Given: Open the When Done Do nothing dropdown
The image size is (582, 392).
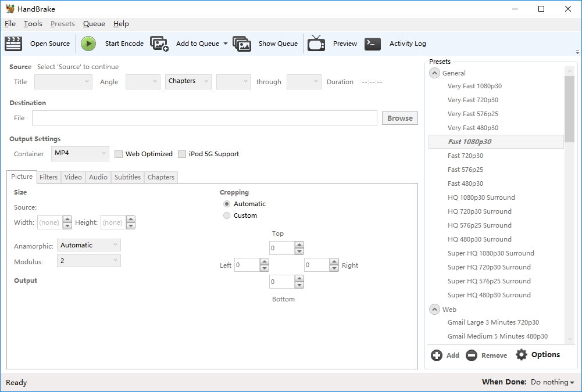Looking at the screenshot, I should [x=552, y=382].
